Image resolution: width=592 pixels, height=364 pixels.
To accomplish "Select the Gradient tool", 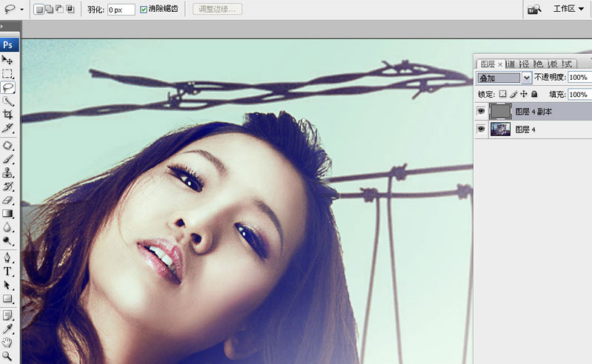I will coord(7,214).
